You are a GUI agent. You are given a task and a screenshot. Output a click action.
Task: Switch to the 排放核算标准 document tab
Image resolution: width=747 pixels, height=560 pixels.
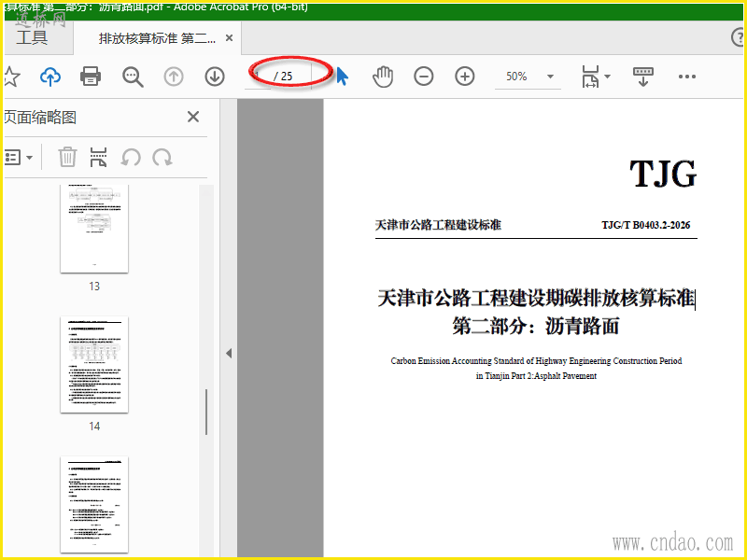[157, 38]
